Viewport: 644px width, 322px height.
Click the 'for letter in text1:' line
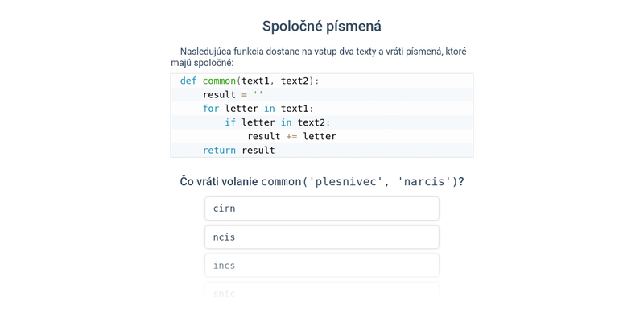(x=258, y=109)
